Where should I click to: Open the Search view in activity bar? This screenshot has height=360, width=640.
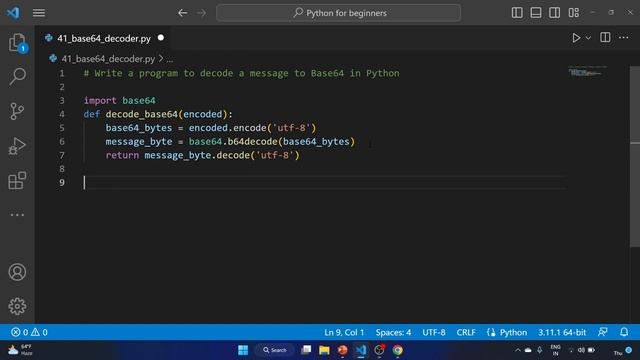[x=17, y=76]
